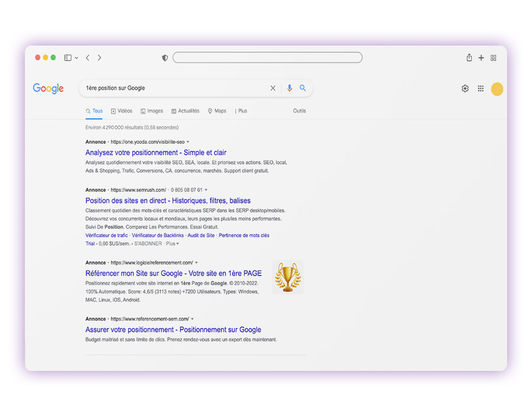Open 'Position des sites en direct' result
Screen dimensions: 532x417
point(168,201)
